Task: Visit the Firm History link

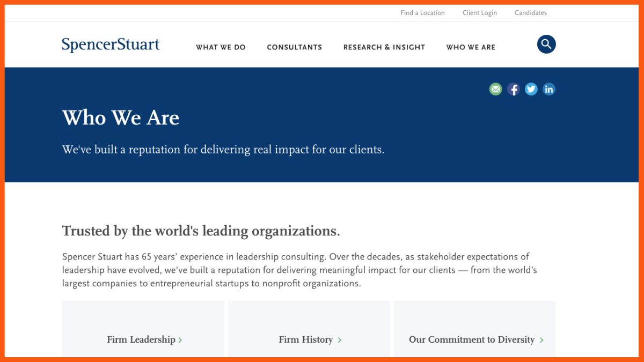Action: [305, 339]
